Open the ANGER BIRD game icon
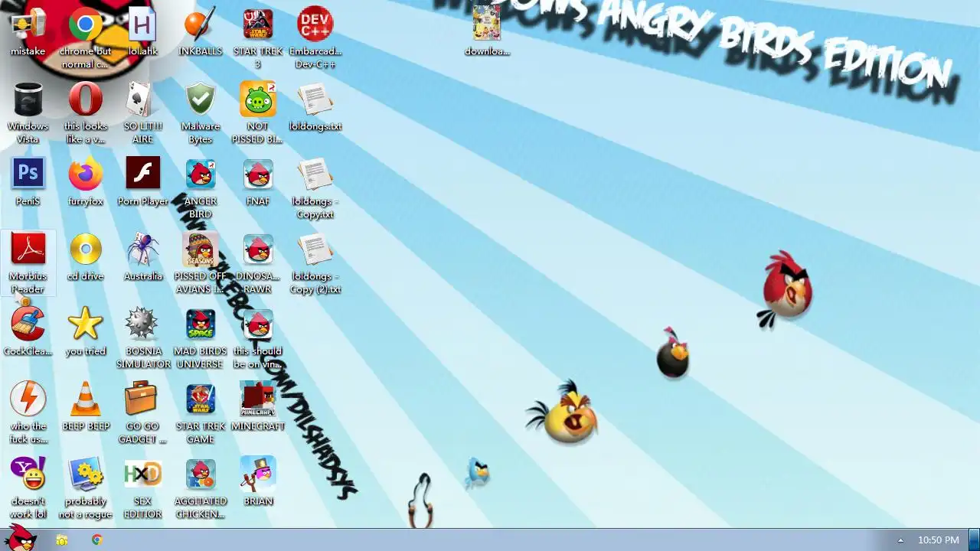The height and width of the screenshot is (551, 980). pos(201,188)
